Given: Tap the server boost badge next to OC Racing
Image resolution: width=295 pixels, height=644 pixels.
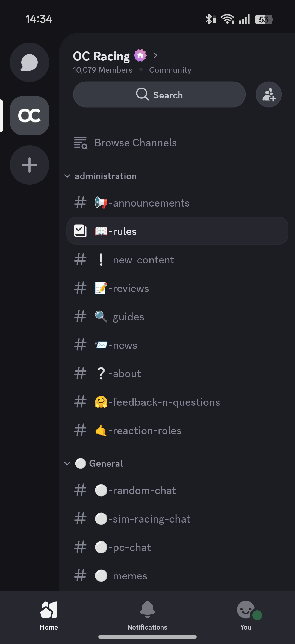Looking at the screenshot, I should pyautogui.click(x=140, y=55).
